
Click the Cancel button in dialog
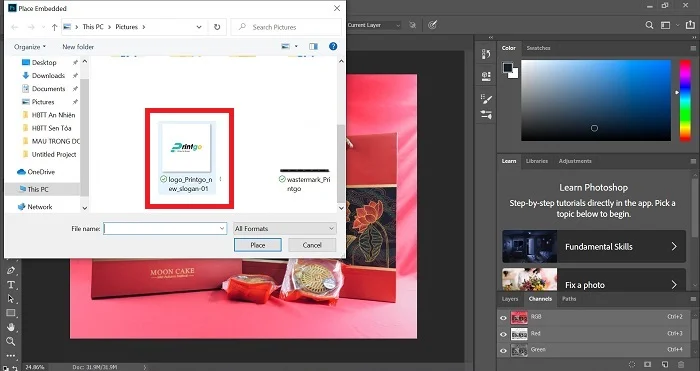coord(312,245)
